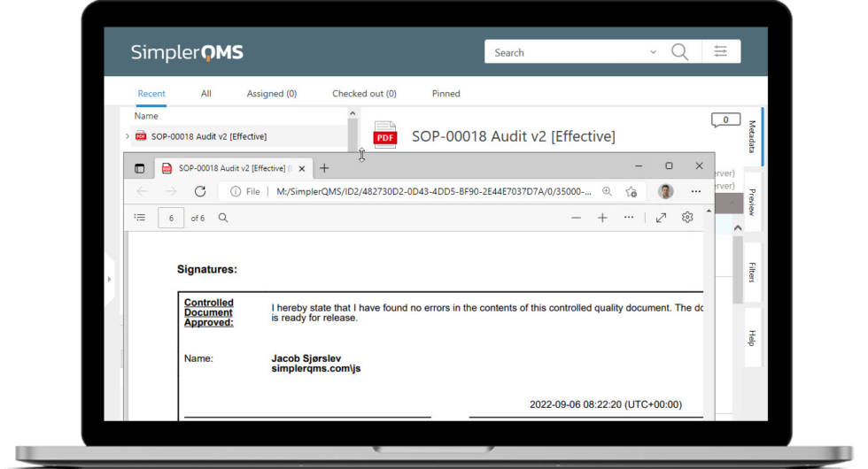Click the Name column header
868x469 pixels.
(x=146, y=116)
